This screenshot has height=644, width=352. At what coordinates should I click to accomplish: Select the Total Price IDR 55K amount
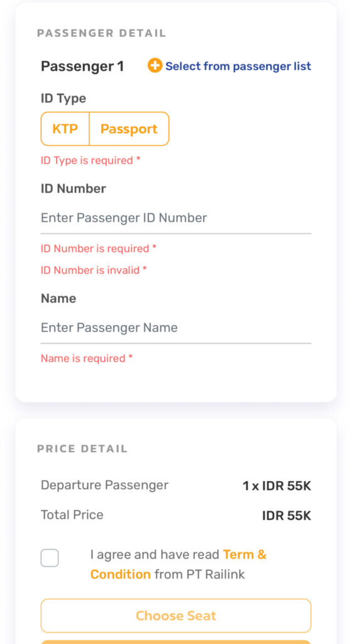point(287,516)
